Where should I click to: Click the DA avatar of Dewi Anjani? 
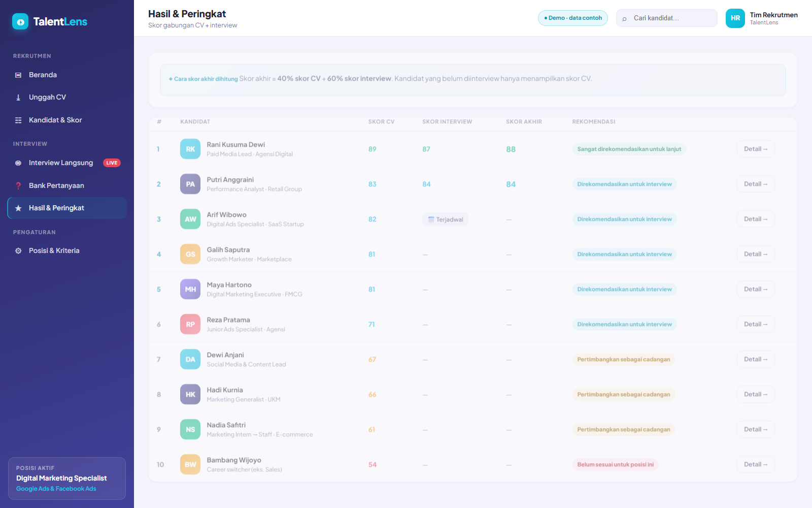point(190,359)
